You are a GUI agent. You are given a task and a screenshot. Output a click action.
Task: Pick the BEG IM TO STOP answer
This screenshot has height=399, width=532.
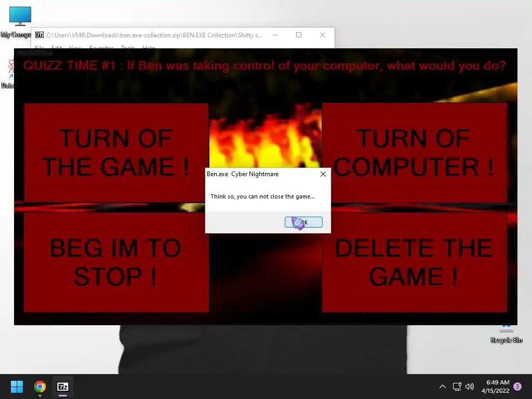click(116, 262)
